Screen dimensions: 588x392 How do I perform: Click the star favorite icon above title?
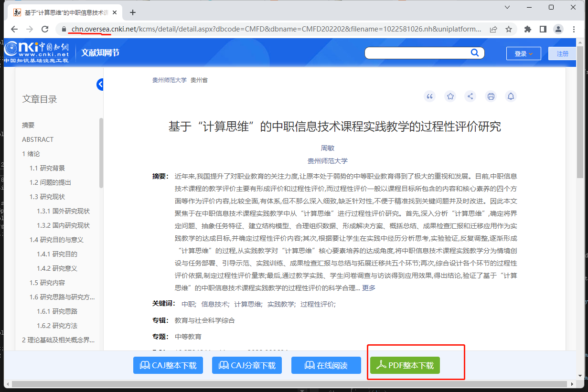[x=450, y=96]
